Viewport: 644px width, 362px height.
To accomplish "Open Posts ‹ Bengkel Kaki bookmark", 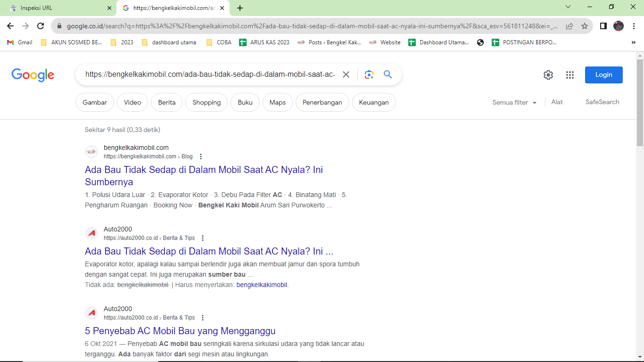I will tap(330, 42).
